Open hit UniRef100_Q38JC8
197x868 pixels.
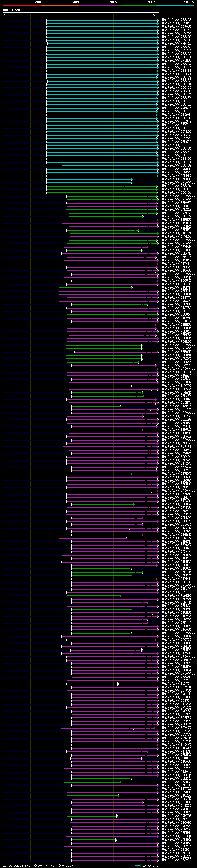click(176, 20)
